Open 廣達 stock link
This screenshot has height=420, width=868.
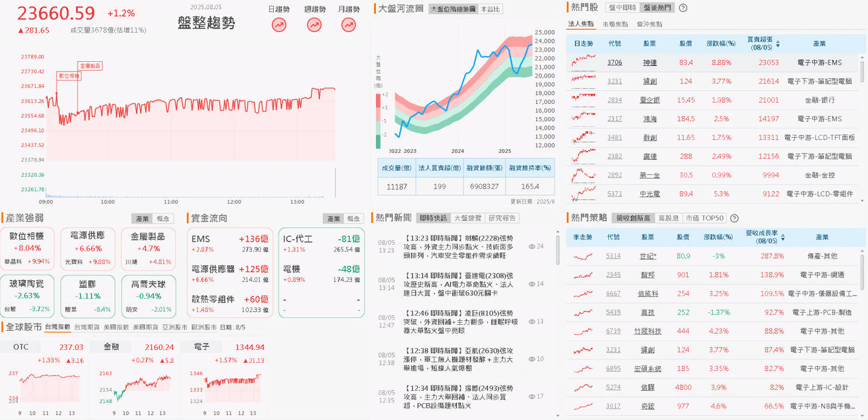pos(650,156)
